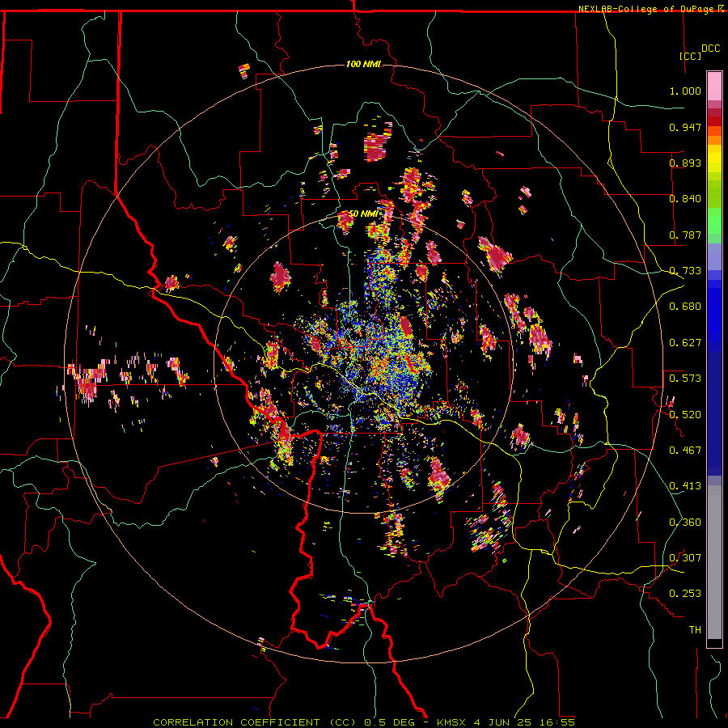Click the 4 JUN 25 16:55 timestamp

(x=524, y=722)
